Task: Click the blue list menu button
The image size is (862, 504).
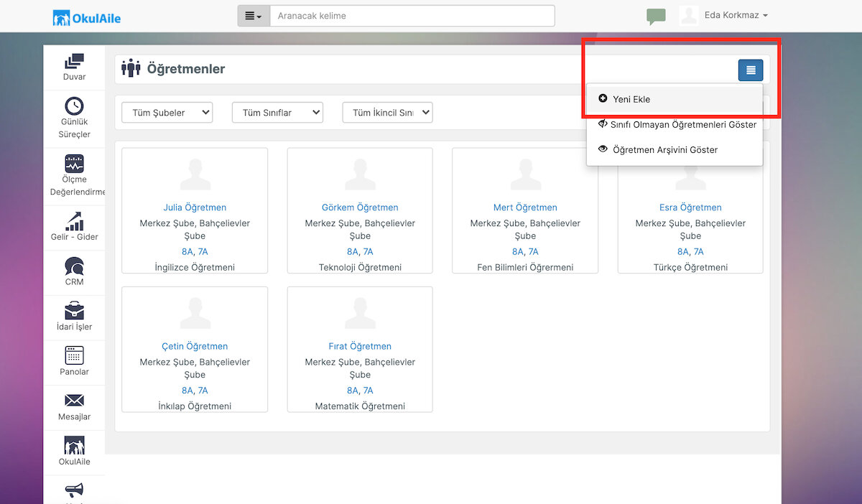Action: point(751,70)
